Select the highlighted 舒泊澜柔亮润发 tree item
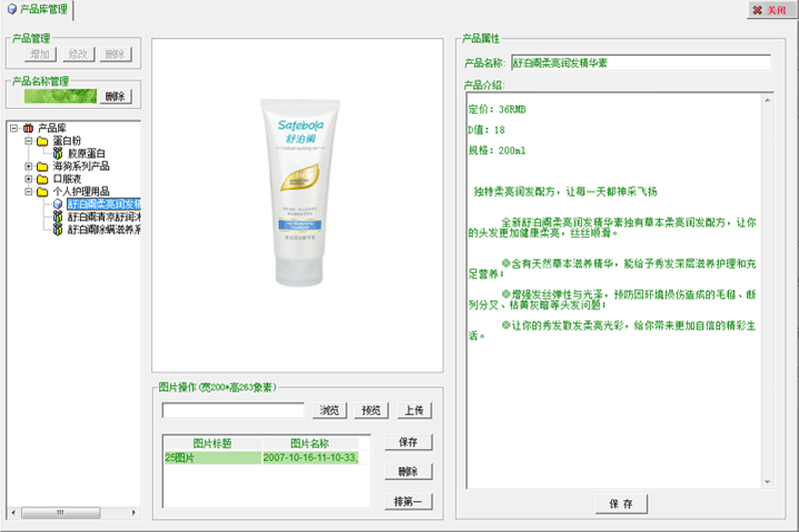The image size is (799, 532). click(x=104, y=205)
